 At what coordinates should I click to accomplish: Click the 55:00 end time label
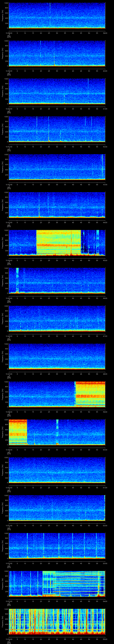tap(105, 639)
